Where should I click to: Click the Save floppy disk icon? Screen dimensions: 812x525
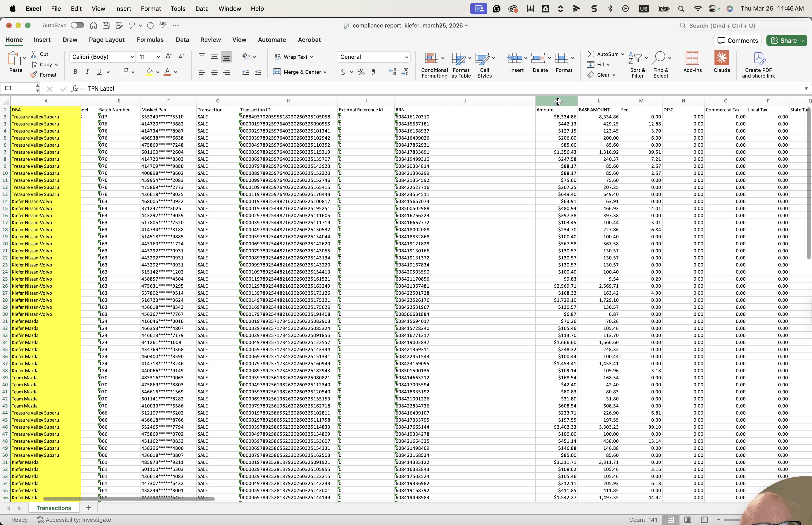(x=106, y=25)
